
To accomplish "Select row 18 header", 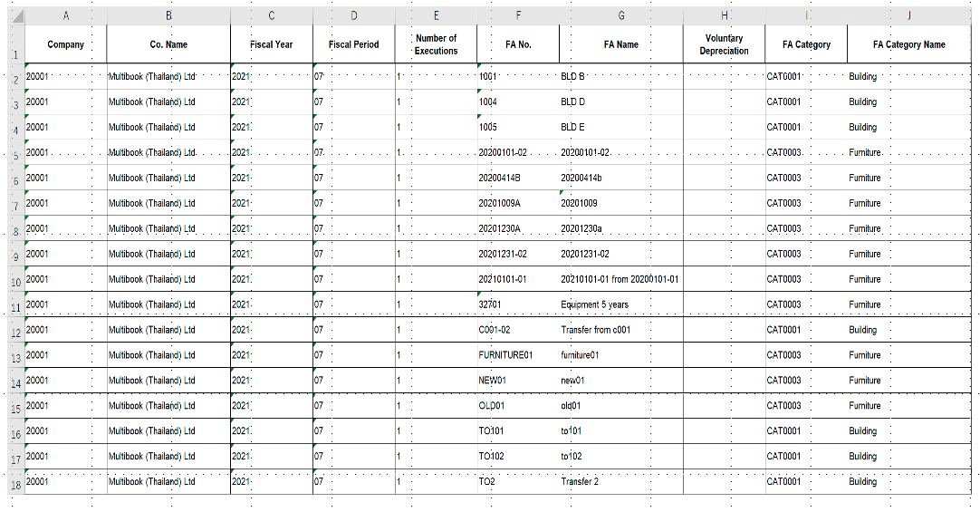I will pos(15,481).
